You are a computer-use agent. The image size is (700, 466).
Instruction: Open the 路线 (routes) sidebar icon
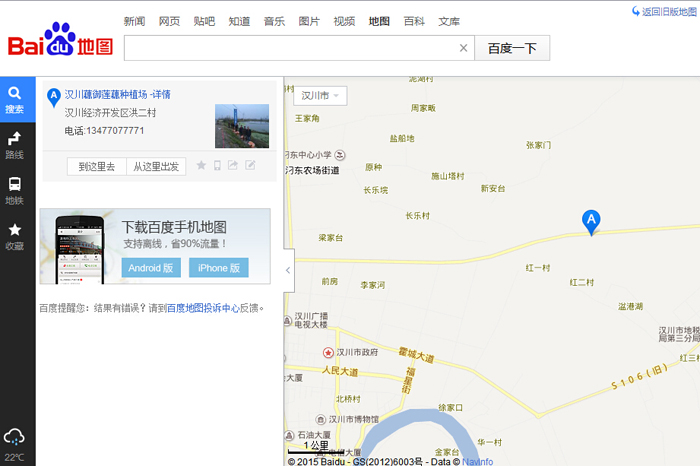15,145
